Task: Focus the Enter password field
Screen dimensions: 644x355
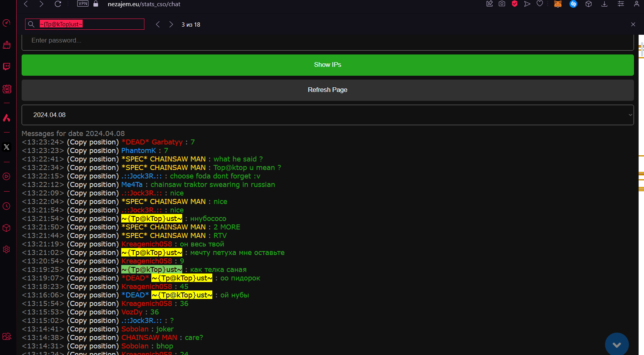Action: (x=327, y=41)
